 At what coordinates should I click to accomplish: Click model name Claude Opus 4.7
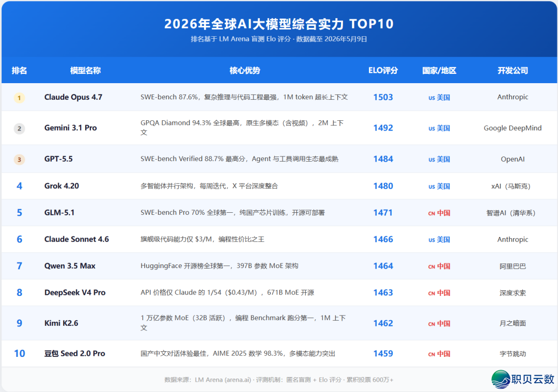coord(73,97)
